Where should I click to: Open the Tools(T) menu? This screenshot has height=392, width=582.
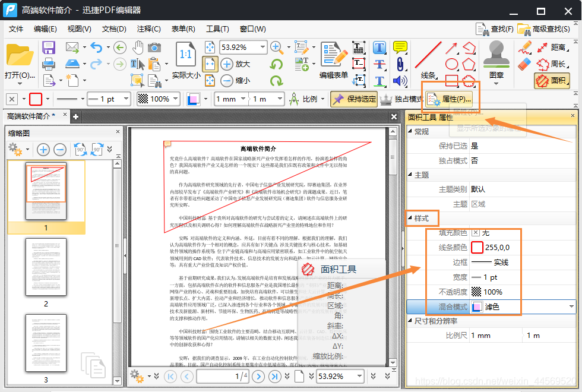217,29
